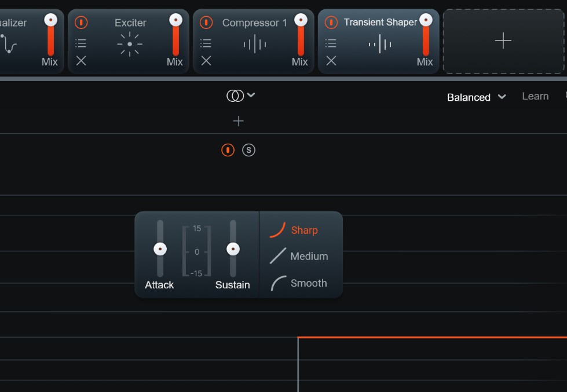Click the Attack slider handle
This screenshot has width=567, height=392.
coord(160,249)
